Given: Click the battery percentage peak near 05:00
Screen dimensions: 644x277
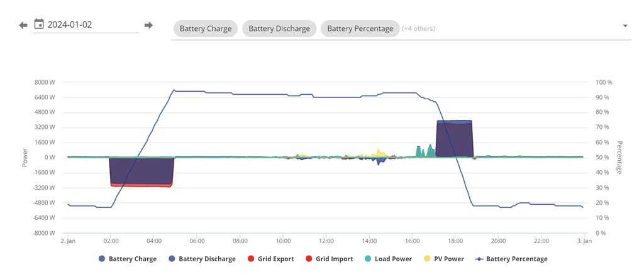Looking at the screenshot, I should [174, 90].
